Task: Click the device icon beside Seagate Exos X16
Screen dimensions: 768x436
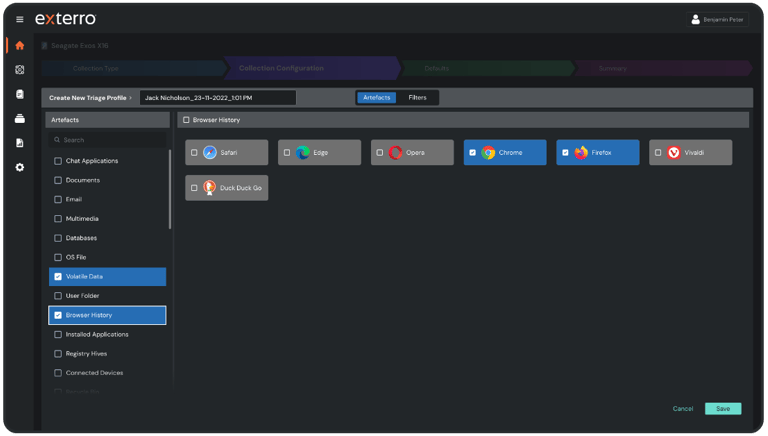Action: 45,46
